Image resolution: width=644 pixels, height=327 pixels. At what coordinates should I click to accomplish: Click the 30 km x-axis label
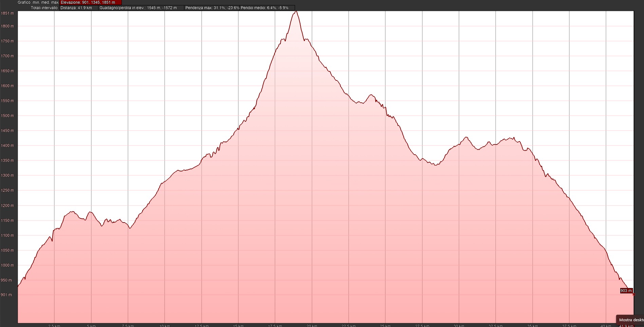pos(459,326)
